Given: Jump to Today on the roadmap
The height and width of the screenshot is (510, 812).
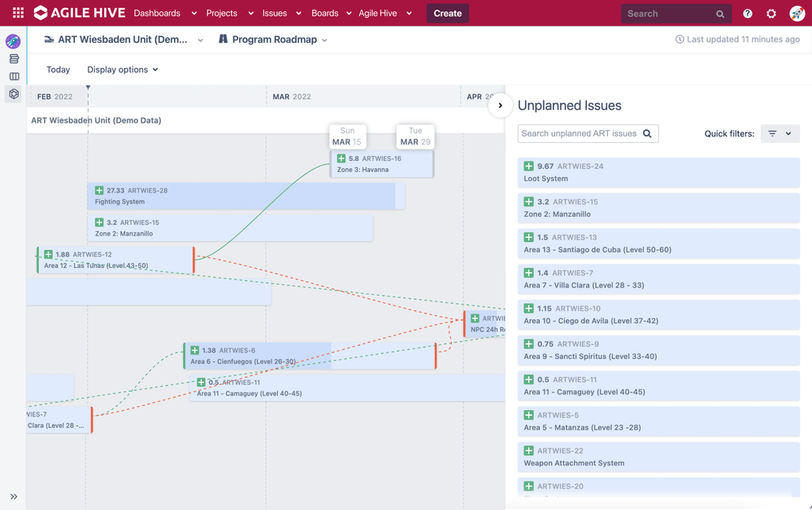Looking at the screenshot, I should tap(58, 69).
